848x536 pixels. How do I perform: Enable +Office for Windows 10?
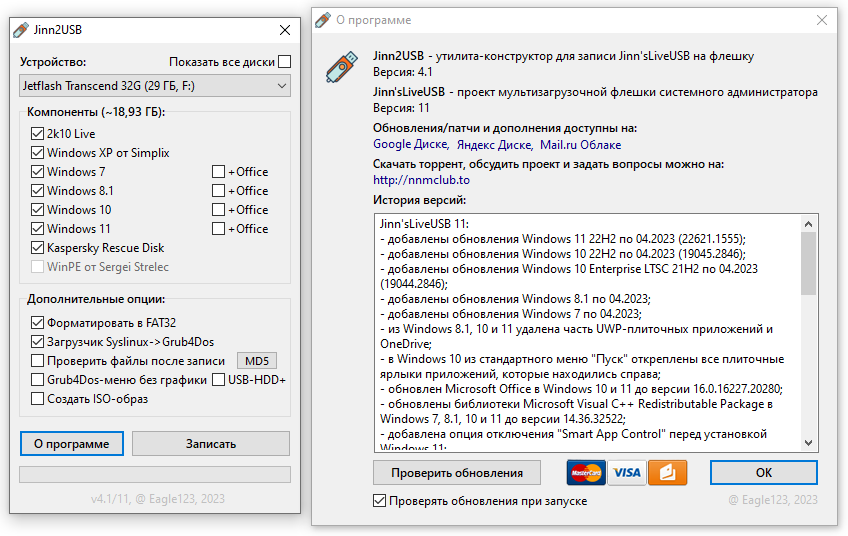pos(218,209)
